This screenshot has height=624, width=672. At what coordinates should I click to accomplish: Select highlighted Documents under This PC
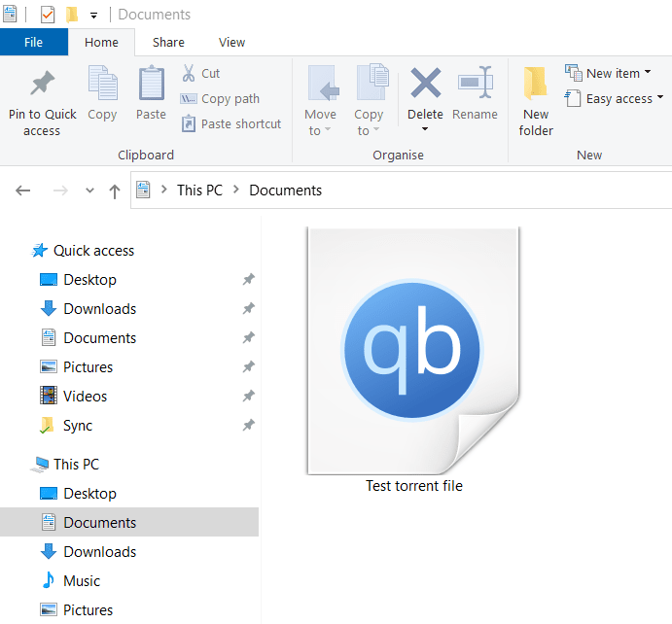point(129,522)
